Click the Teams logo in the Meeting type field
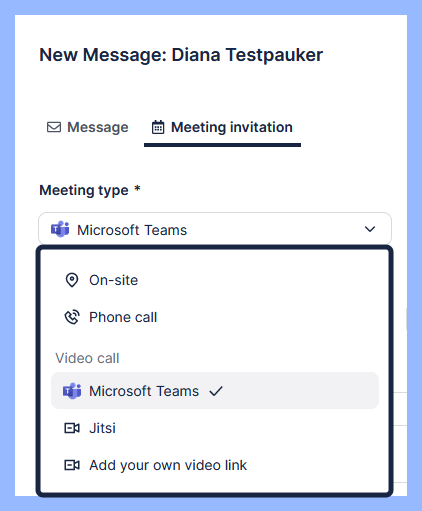The height and width of the screenshot is (511, 422). tap(60, 229)
